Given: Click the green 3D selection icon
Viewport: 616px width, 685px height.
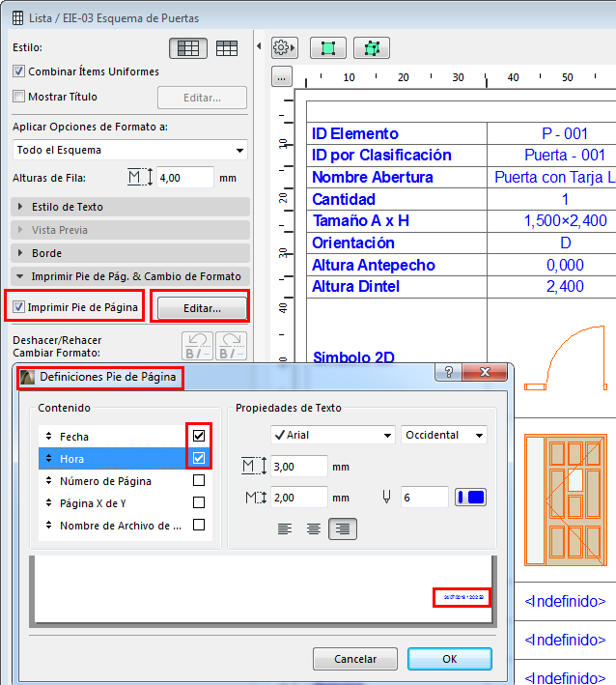Looking at the screenshot, I should click(x=372, y=47).
